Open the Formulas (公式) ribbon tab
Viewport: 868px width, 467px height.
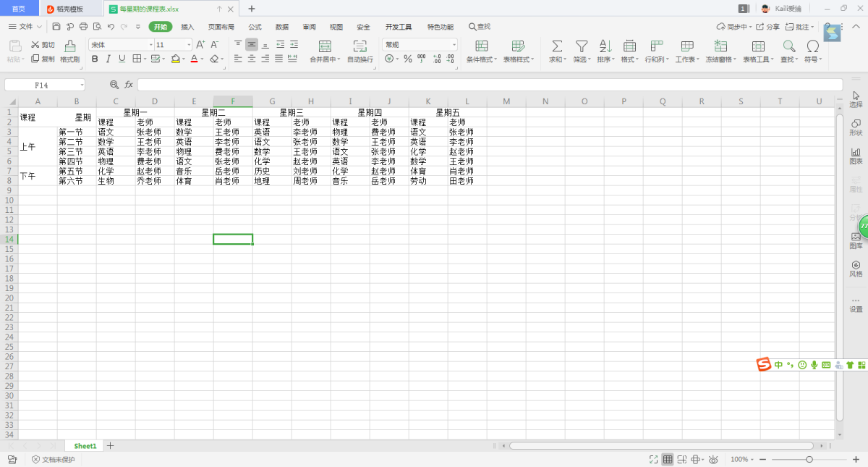click(x=255, y=27)
